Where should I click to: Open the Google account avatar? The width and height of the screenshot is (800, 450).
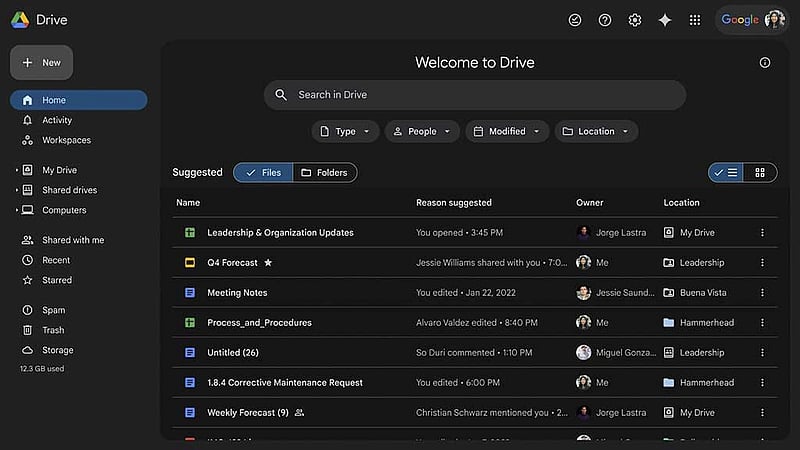coord(774,20)
